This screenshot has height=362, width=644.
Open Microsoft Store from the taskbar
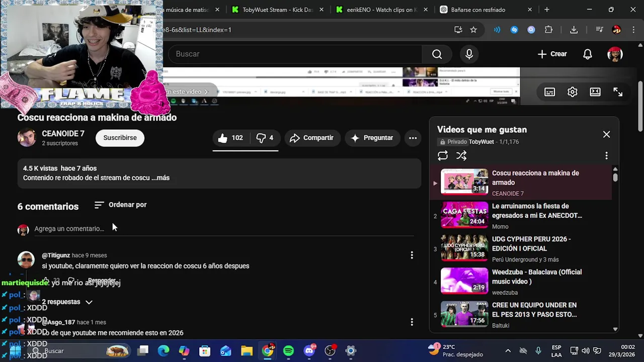205,350
